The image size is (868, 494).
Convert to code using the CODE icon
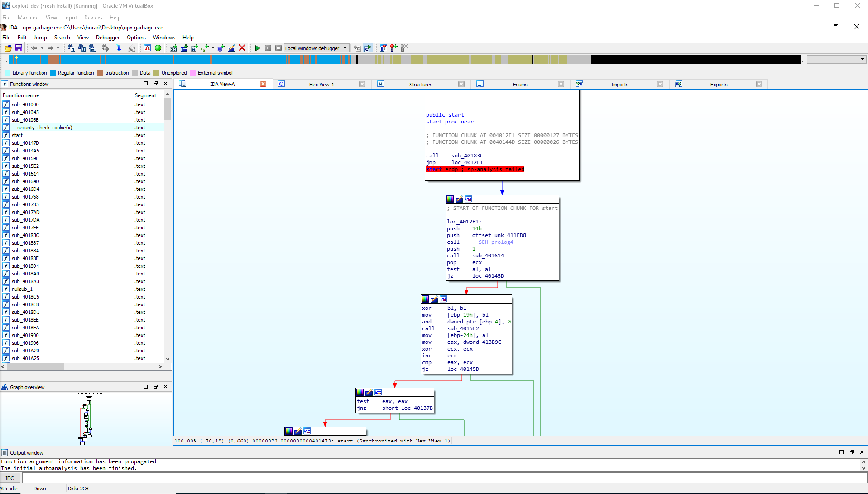tap(174, 48)
